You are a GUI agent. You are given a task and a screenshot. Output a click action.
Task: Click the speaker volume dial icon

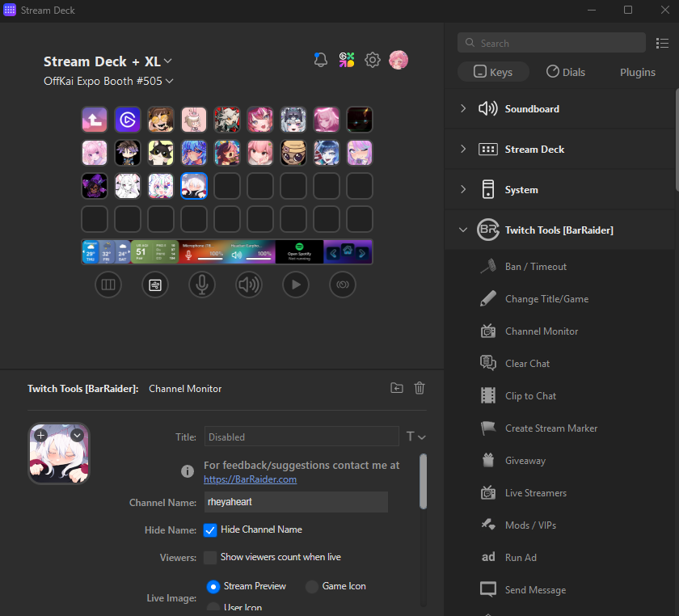click(249, 285)
